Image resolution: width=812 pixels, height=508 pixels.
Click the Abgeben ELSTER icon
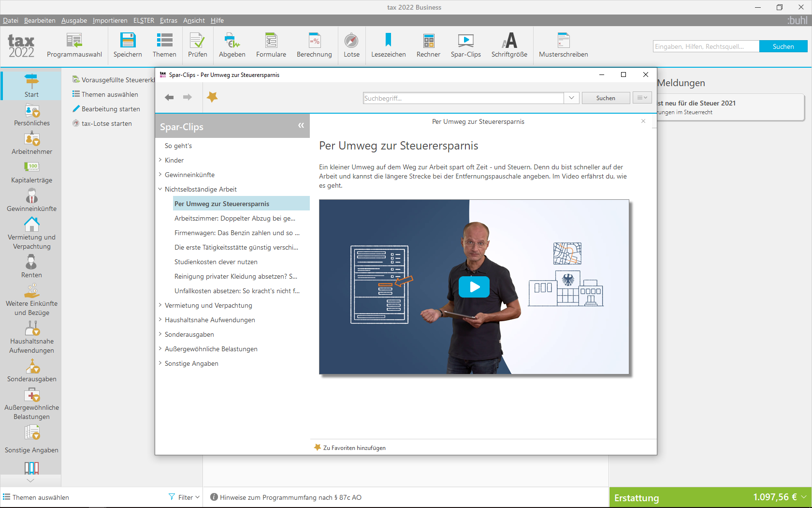pyautogui.click(x=232, y=45)
